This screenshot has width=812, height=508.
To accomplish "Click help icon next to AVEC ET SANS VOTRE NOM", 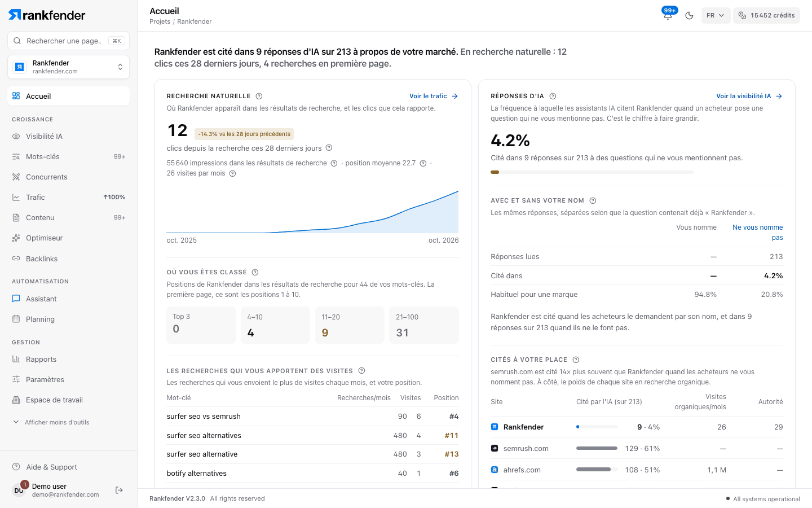I will (593, 200).
